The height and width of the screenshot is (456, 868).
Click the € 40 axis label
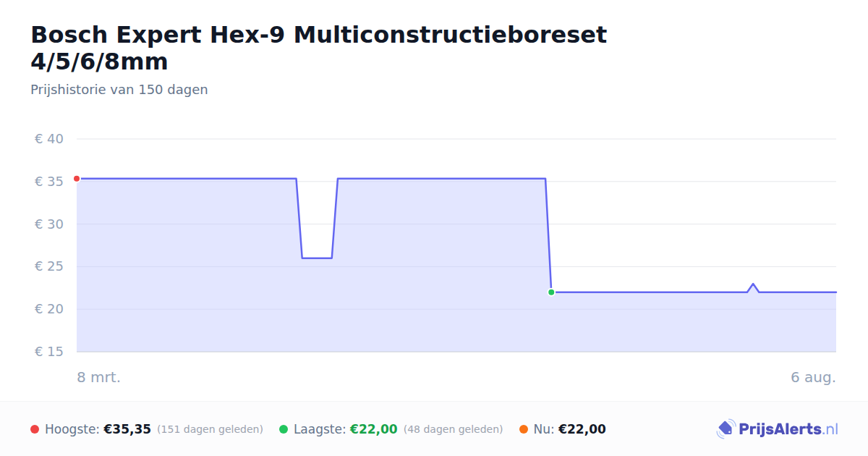pos(49,139)
